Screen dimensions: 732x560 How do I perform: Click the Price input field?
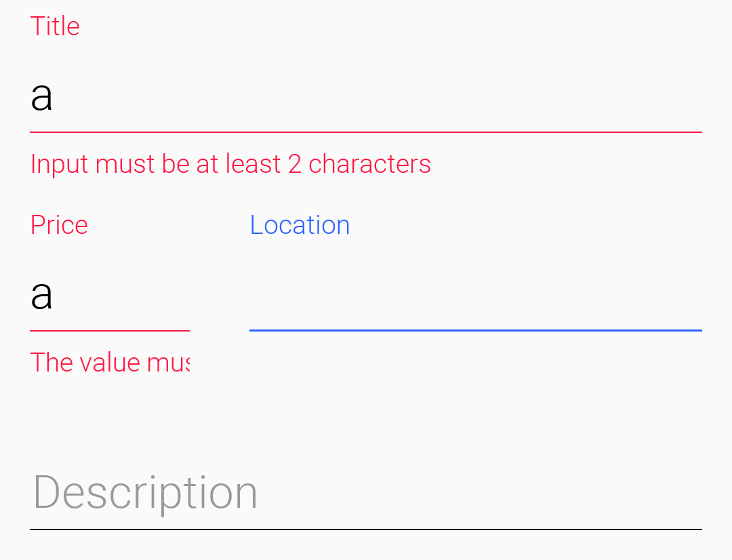pos(108,298)
